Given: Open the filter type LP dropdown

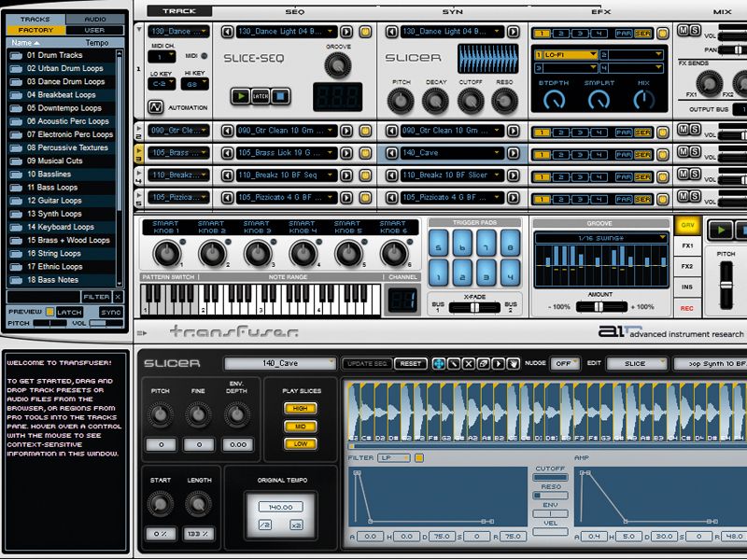Looking at the screenshot, I should pos(393,458).
